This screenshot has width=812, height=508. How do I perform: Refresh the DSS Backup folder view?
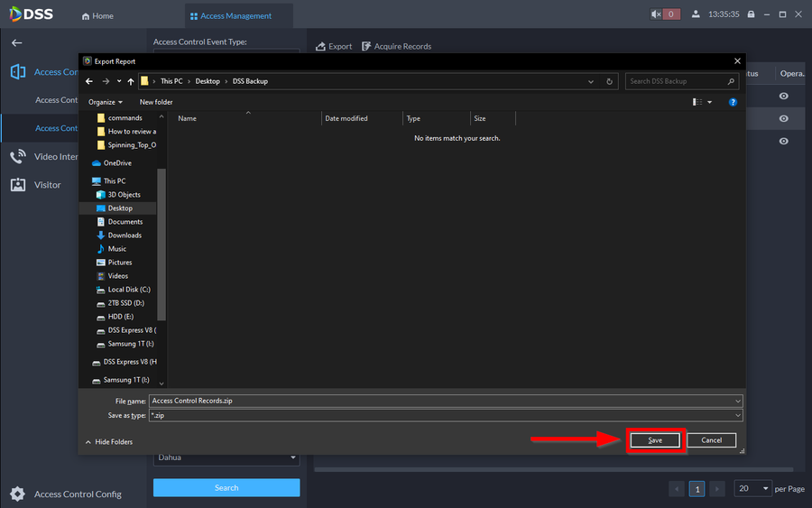[x=610, y=81]
